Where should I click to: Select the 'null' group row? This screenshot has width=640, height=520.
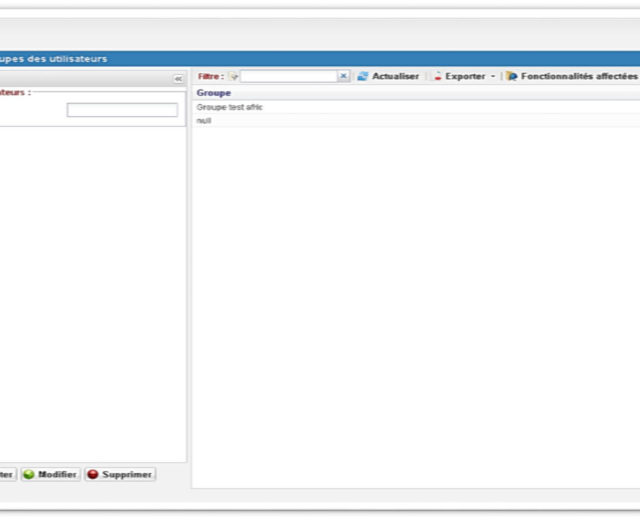[x=204, y=120]
